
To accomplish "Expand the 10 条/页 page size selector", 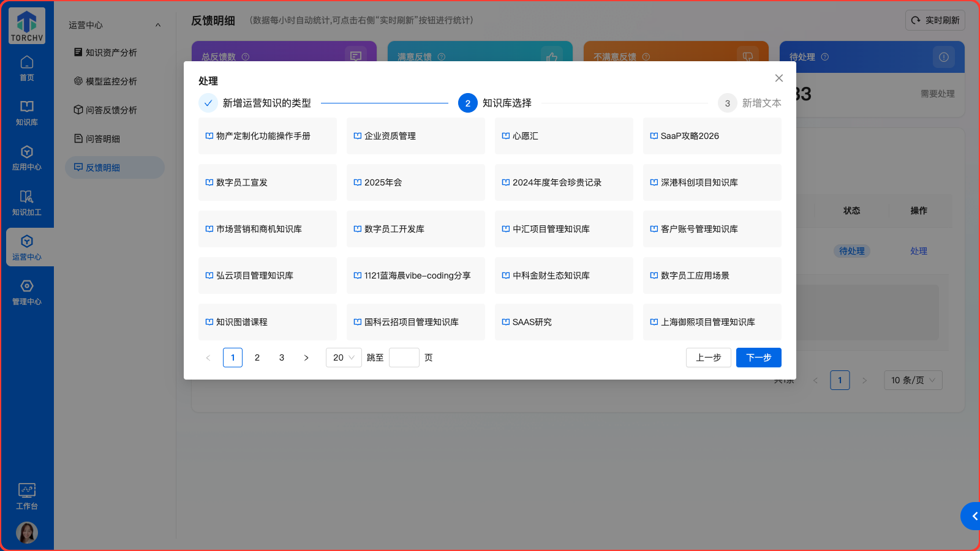I will pos(913,380).
